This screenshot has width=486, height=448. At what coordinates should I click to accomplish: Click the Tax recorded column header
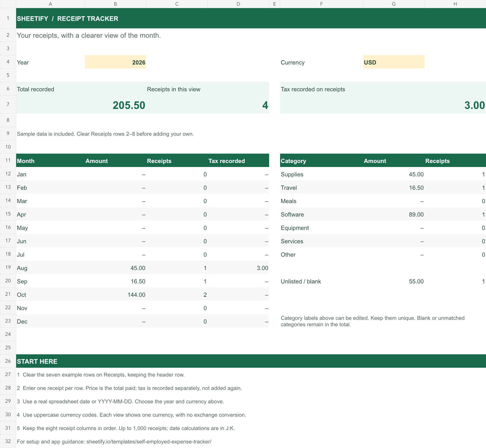238,161
